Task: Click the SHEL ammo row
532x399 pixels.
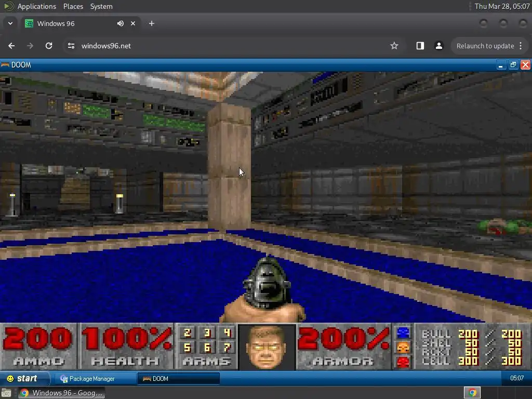Action: coord(472,343)
